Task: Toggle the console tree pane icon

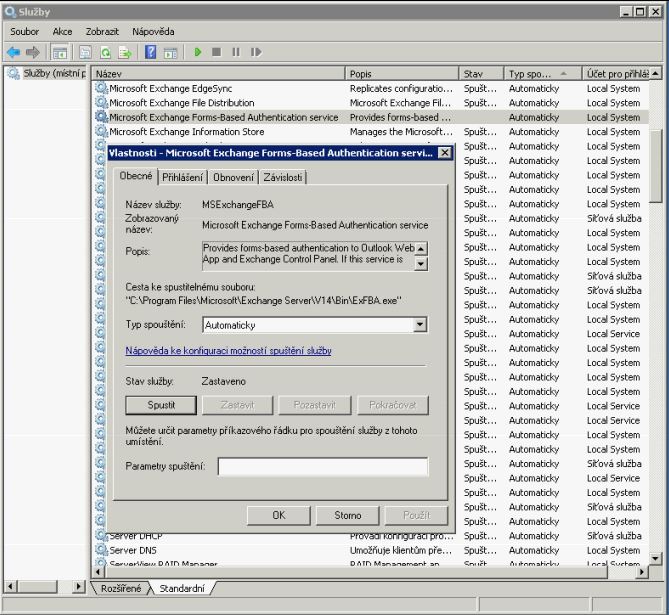Action: [59, 52]
